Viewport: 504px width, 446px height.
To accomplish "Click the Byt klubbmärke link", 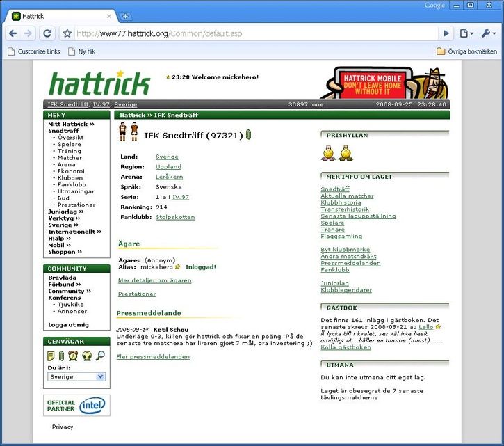I will pyautogui.click(x=346, y=250).
